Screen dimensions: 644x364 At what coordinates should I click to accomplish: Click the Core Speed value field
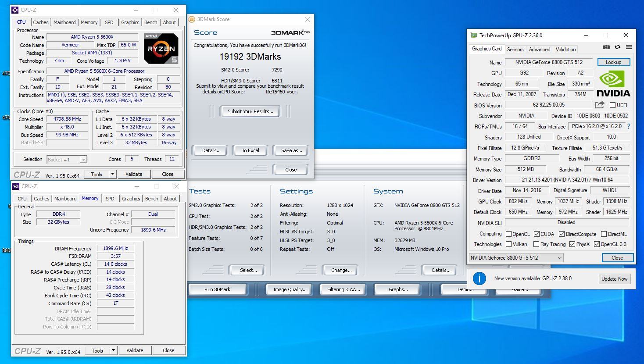point(68,119)
